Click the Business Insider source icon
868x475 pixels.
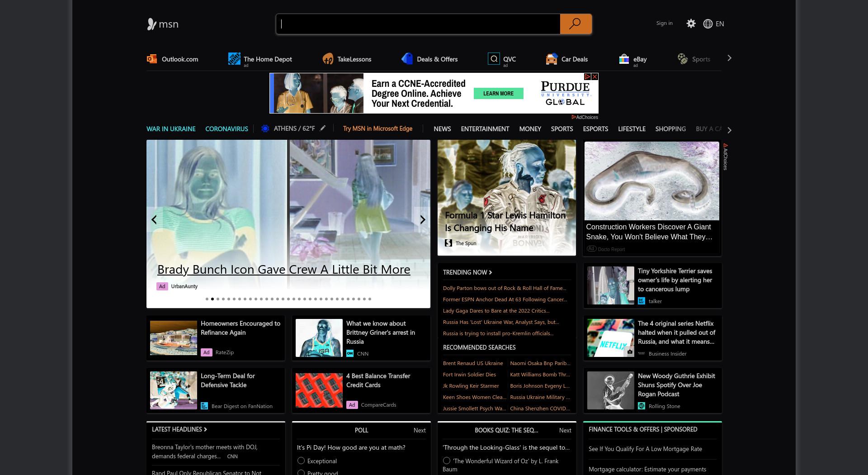(642, 353)
